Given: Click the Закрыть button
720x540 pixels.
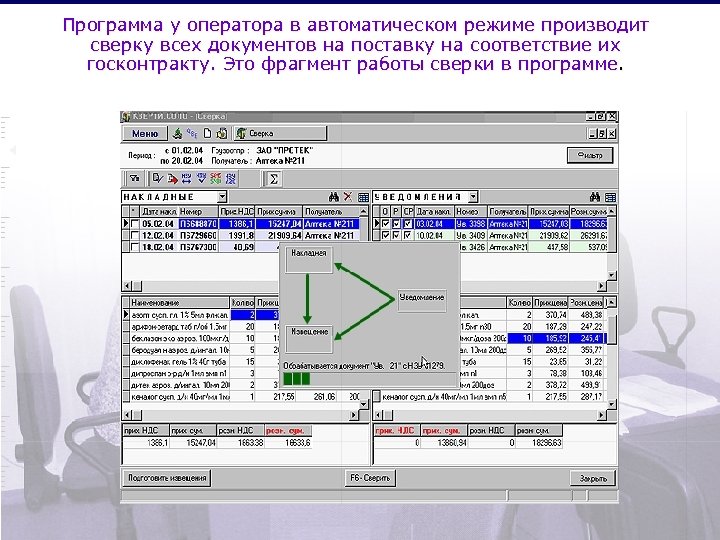Looking at the screenshot, I should [x=593, y=478].
